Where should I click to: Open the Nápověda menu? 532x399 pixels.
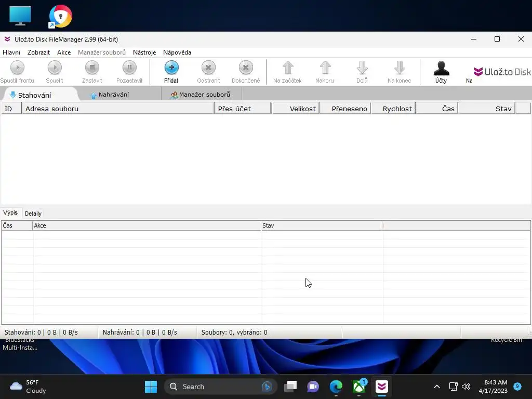177,52
